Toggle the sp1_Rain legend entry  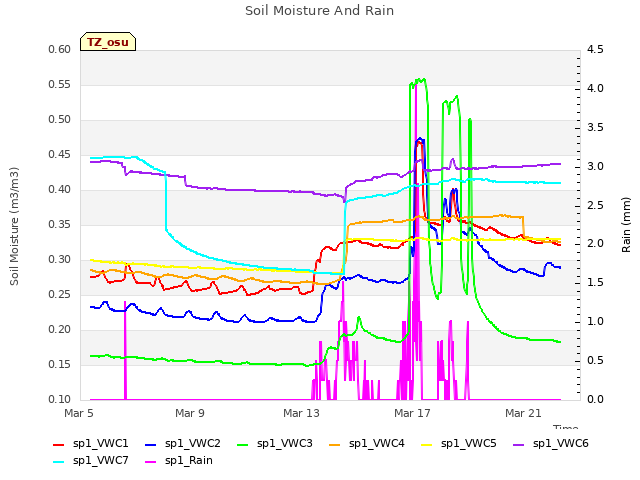point(179,460)
